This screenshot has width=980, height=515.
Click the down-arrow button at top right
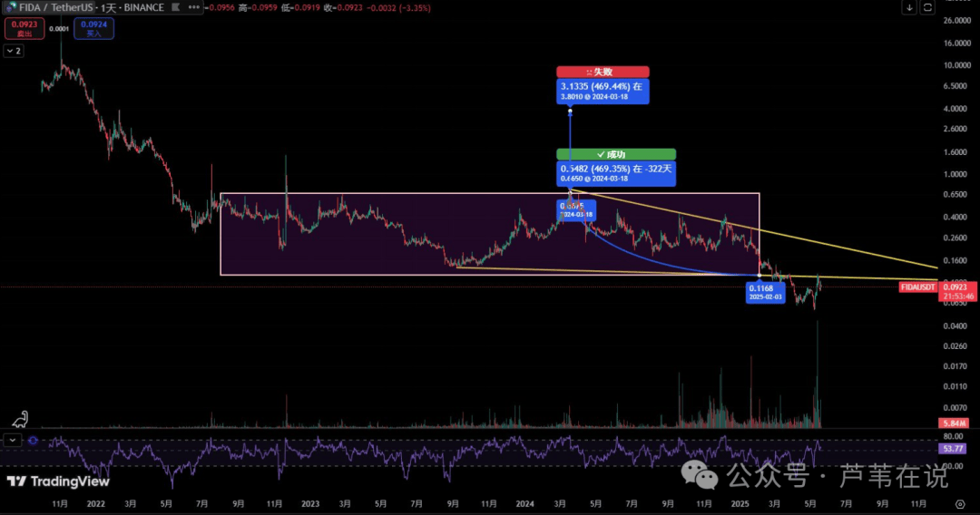[x=909, y=7]
